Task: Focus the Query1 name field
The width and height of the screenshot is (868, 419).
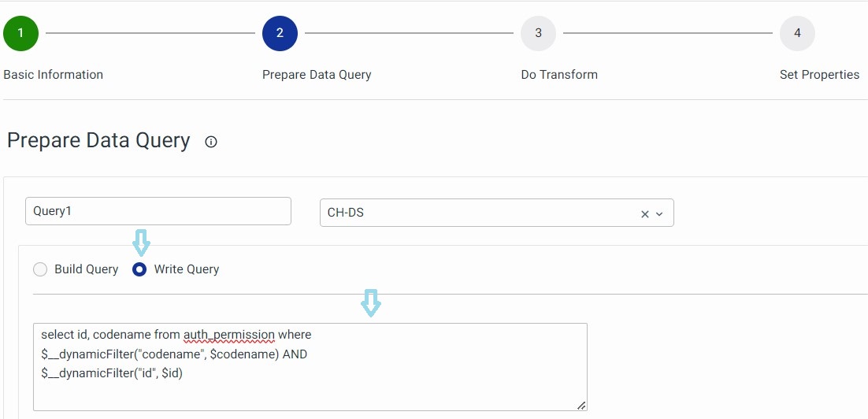Action: coord(158,211)
